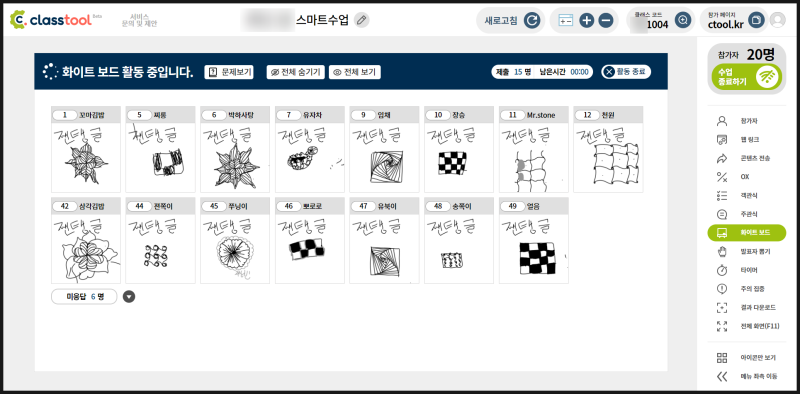
Task: Open whiteboard card number 44
Action: [161, 240]
